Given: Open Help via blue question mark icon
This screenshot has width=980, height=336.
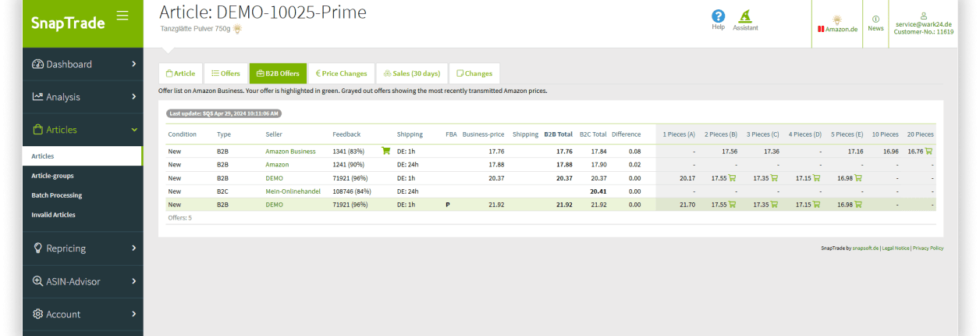Looking at the screenshot, I should coord(719,16).
